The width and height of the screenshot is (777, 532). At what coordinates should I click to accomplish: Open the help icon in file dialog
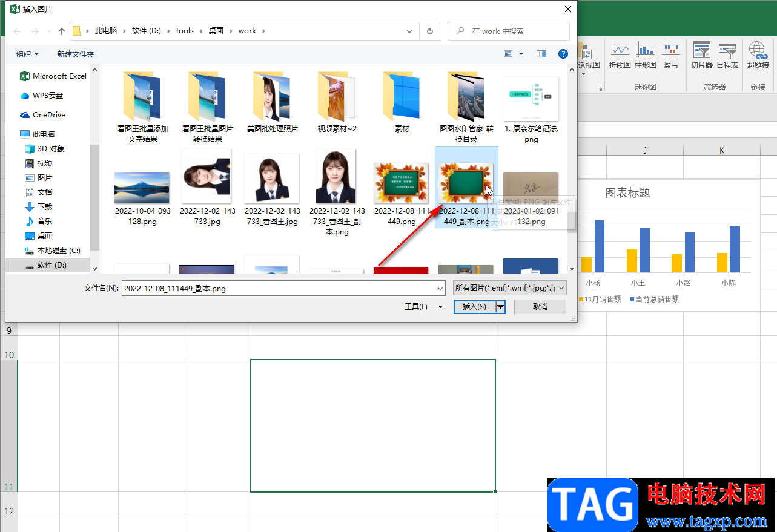pyautogui.click(x=563, y=54)
